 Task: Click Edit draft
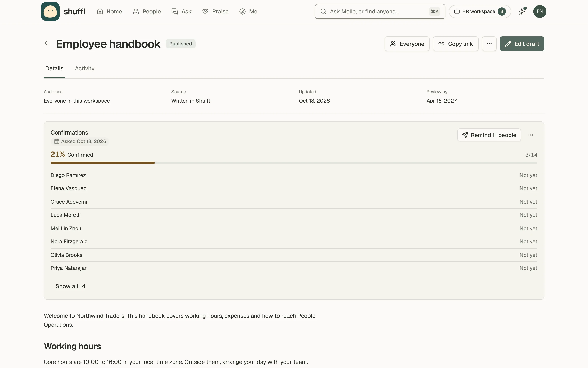pos(522,44)
